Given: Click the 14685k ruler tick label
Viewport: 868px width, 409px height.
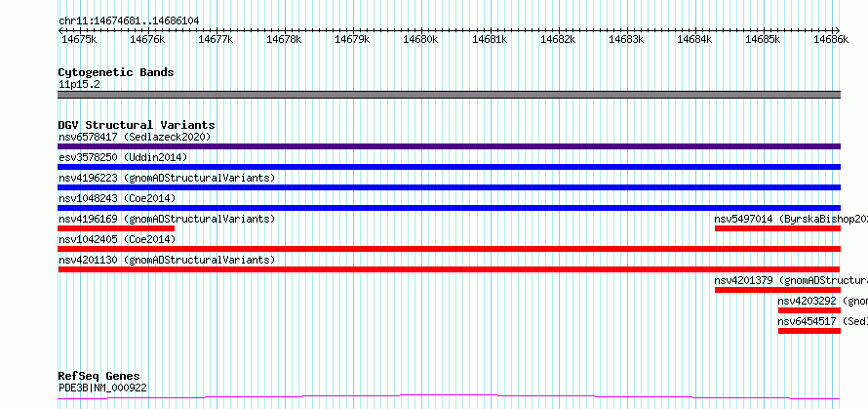Looking at the screenshot, I should click(x=763, y=39).
